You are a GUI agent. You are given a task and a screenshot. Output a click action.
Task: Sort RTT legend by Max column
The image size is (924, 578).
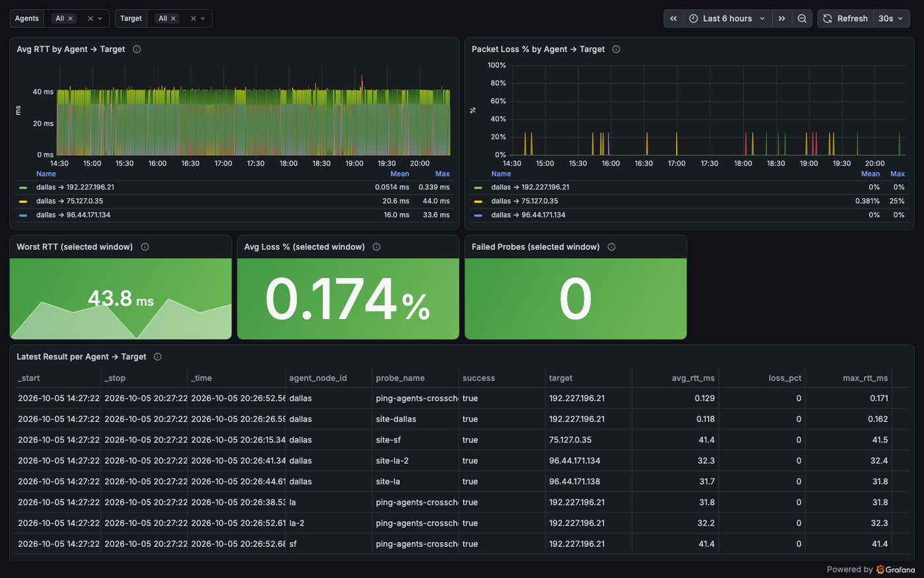(442, 174)
